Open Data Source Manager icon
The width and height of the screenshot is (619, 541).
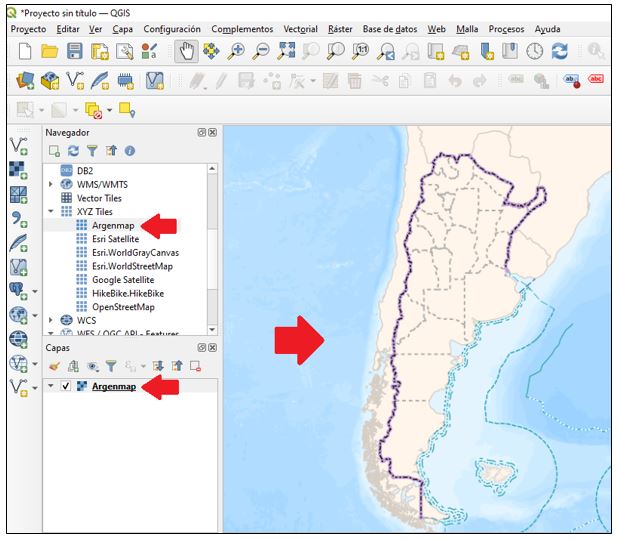(x=25, y=81)
